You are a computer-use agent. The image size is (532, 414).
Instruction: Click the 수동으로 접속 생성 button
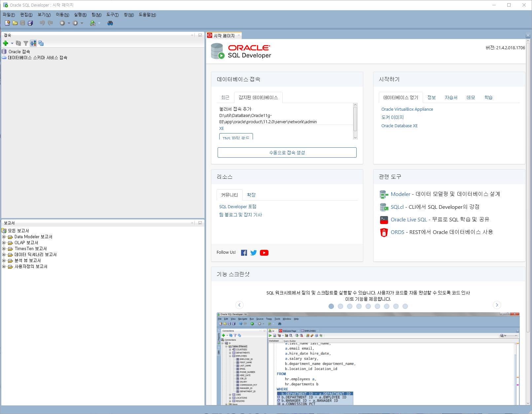[287, 153]
